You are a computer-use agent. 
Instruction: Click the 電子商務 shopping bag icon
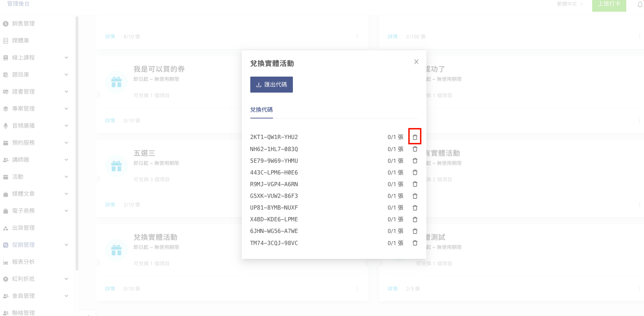pyautogui.click(x=6, y=211)
